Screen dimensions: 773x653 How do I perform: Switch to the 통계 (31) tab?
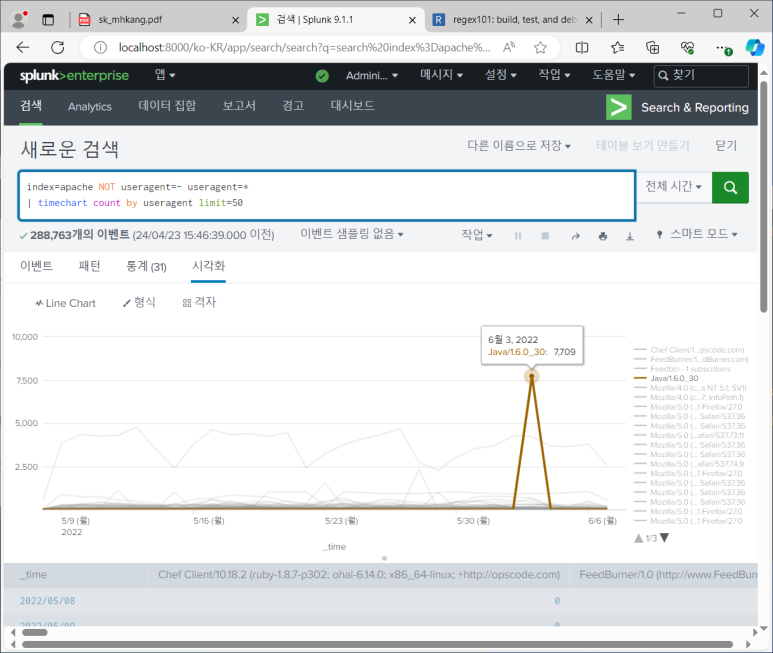146,267
